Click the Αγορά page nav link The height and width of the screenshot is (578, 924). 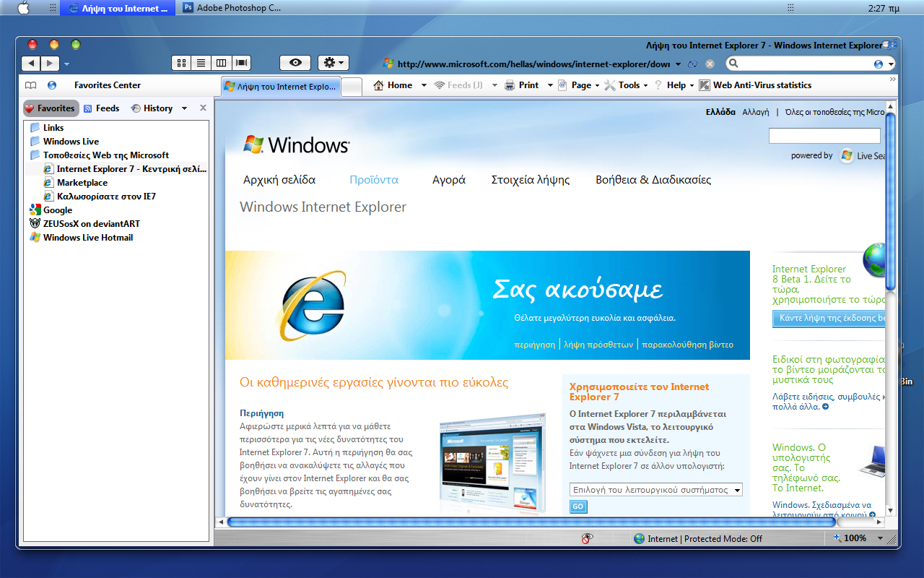coord(449,180)
